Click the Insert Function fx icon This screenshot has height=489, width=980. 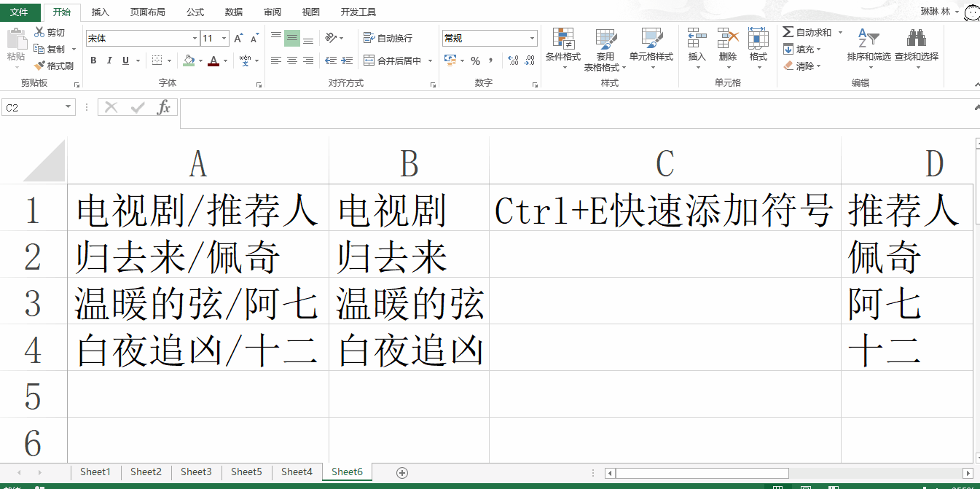tap(165, 106)
